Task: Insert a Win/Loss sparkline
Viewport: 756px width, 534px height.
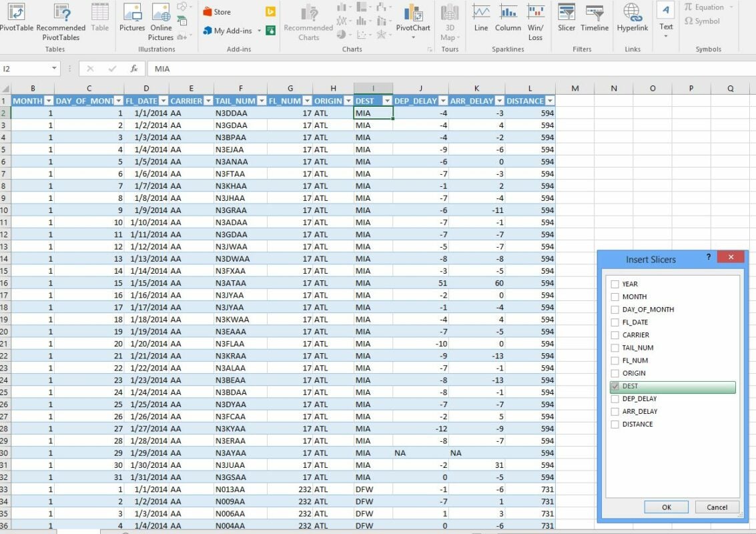Action: [x=535, y=20]
